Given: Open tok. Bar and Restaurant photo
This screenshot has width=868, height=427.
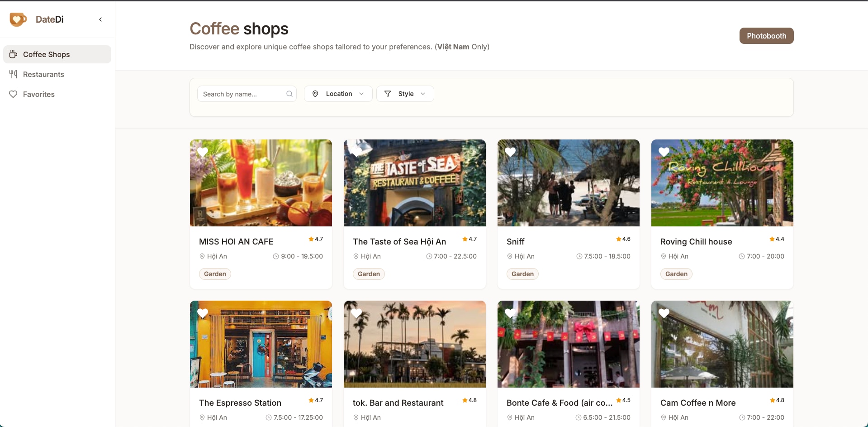Looking at the screenshot, I should pyautogui.click(x=415, y=344).
